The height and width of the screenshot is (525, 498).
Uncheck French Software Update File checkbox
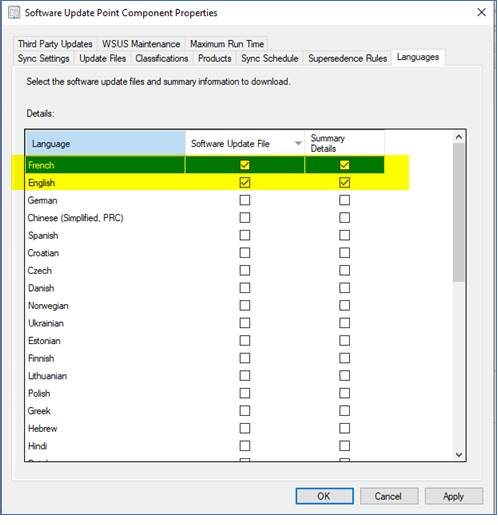(245, 165)
